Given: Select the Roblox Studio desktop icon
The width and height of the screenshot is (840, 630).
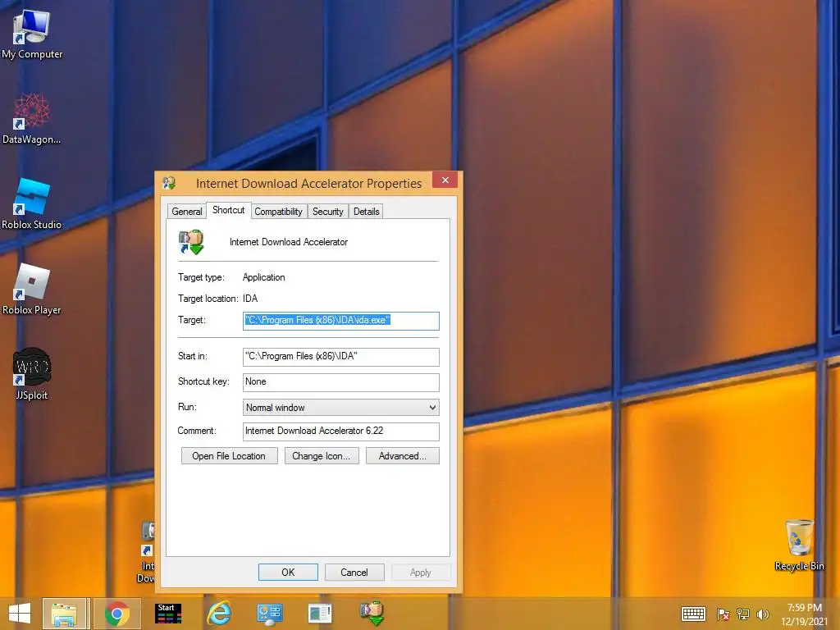Looking at the screenshot, I should (32, 204).
